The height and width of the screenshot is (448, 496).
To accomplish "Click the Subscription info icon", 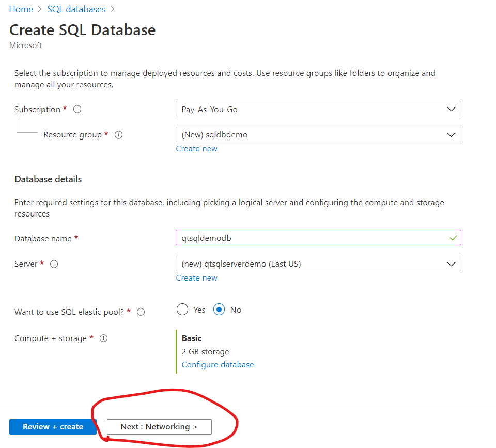I will [76, 109].
